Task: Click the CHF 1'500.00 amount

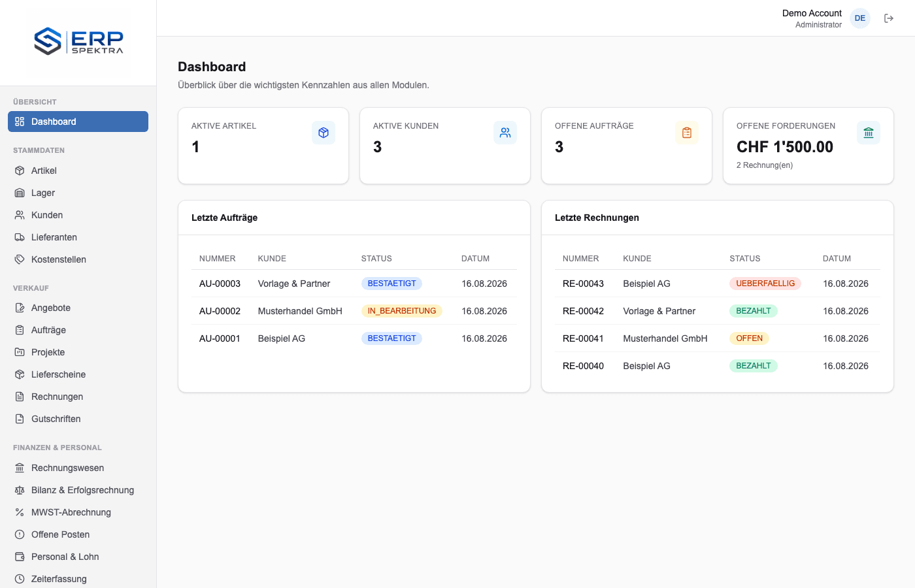Action: (x=785, y=147)
